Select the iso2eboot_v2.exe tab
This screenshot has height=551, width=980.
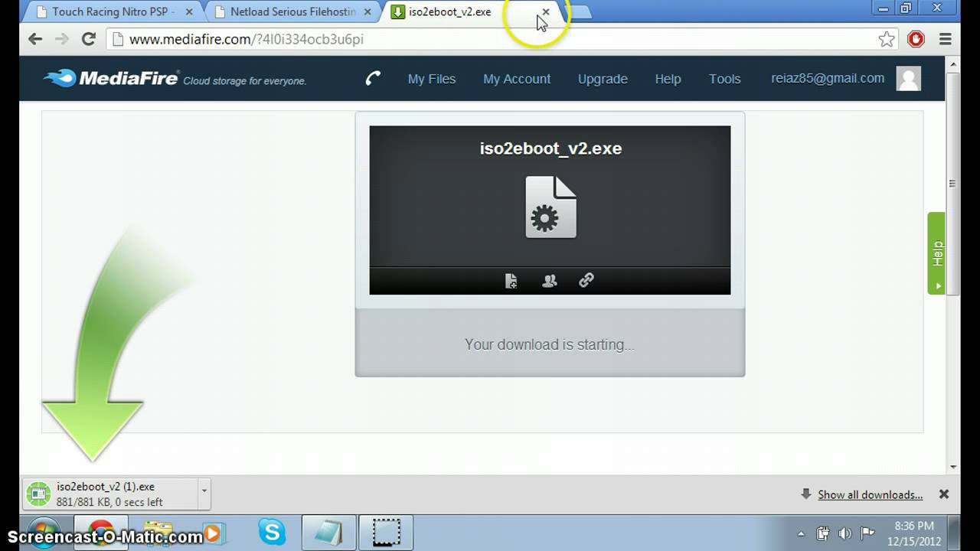coord(450,12)
